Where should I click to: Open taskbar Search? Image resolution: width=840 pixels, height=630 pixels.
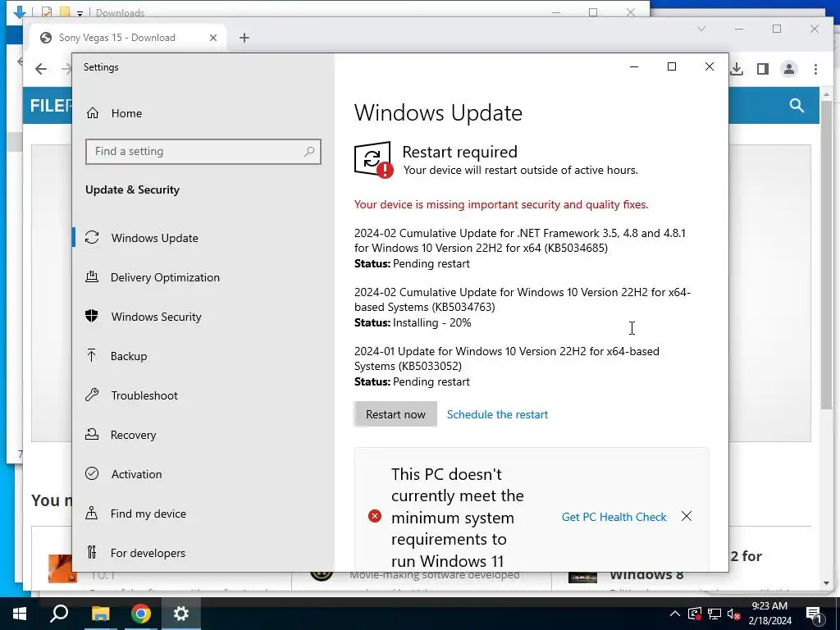[x=59, y=614]
